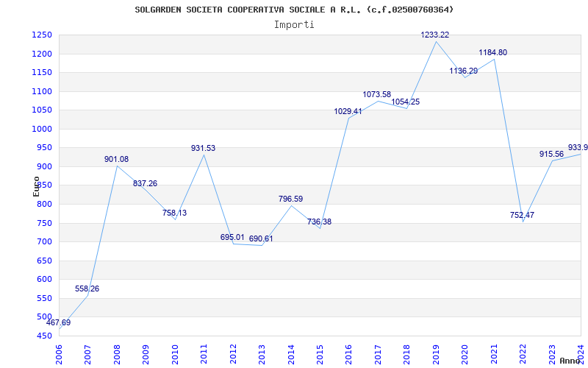Click the 2021 year axis label
The image size is (588, 368).
[x=493, y=355]
